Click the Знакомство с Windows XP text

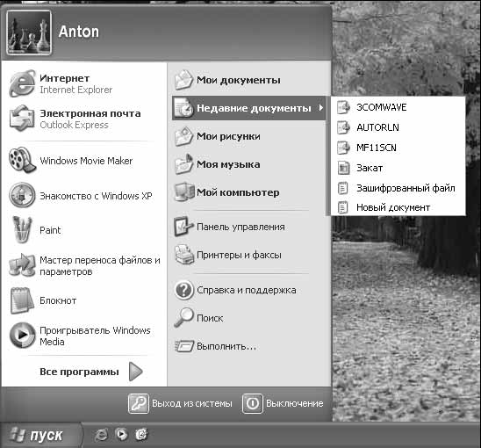pos(96,196)
